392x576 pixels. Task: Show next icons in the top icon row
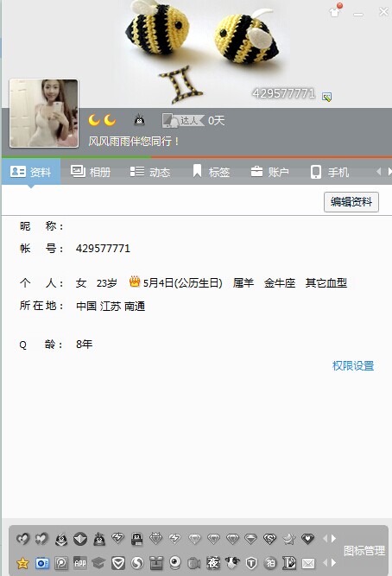(x=333, y=539)
